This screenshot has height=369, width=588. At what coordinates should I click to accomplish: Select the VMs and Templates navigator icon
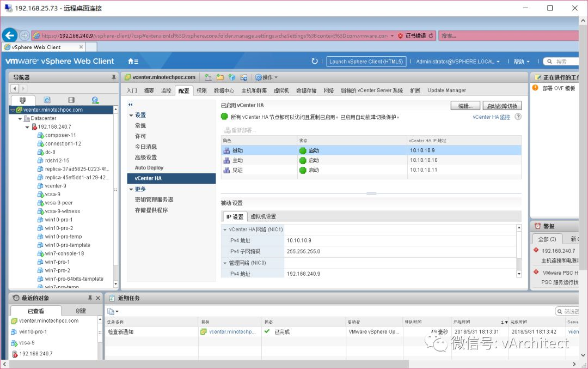[x=47, y=100]
